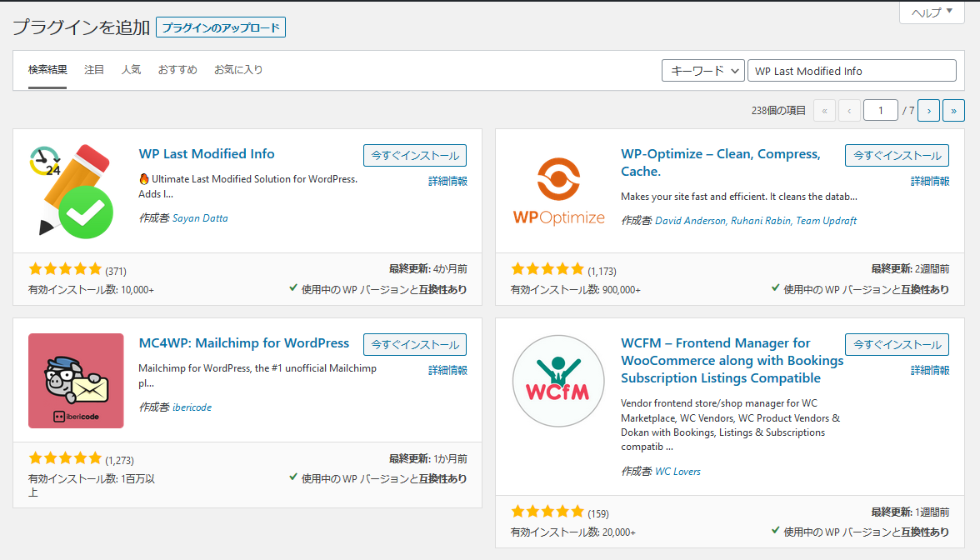Go to the next results page
The image size is (980, 560).
(x=928, y=111)
